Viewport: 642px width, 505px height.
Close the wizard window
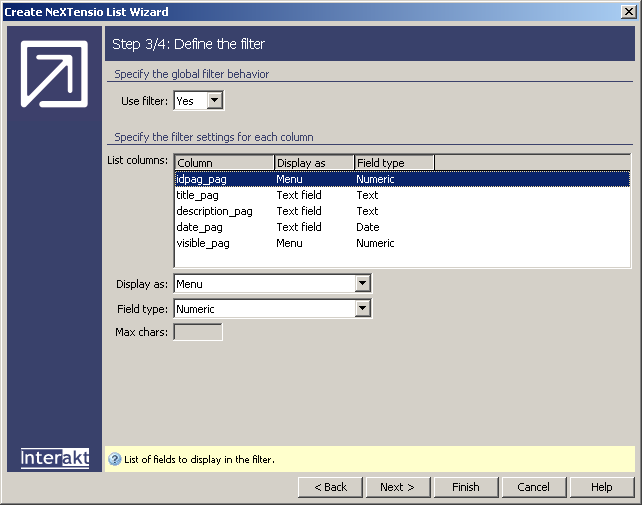point(628,11)
